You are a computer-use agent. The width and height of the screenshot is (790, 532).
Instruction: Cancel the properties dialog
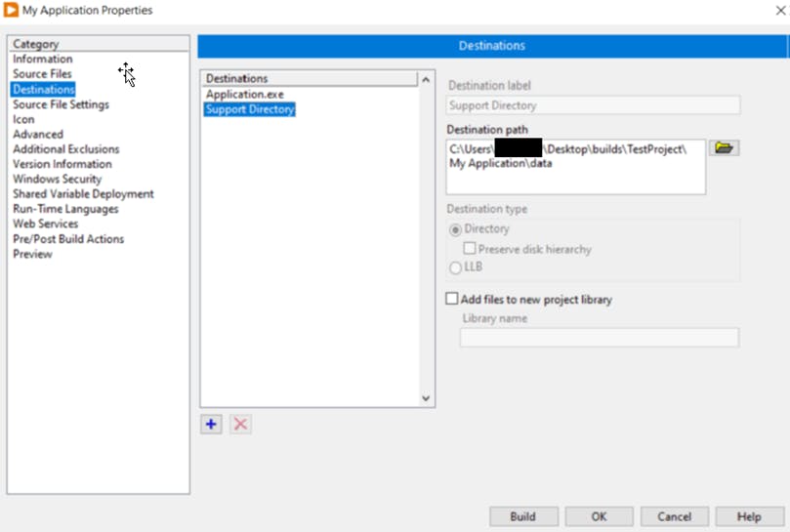674,516
